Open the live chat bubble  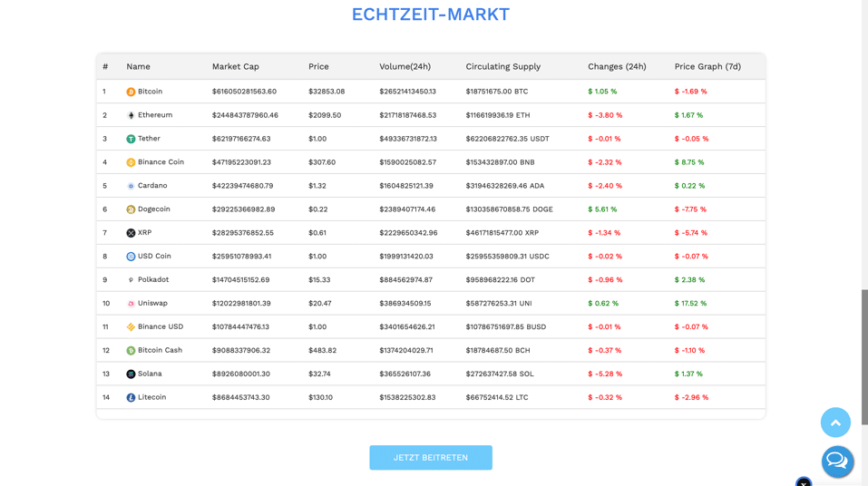click(x=837, y=462)
